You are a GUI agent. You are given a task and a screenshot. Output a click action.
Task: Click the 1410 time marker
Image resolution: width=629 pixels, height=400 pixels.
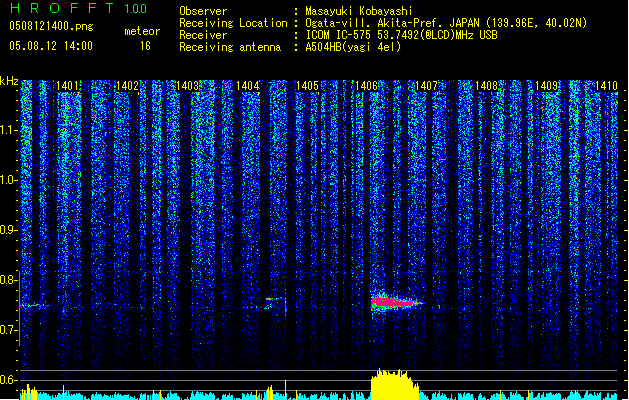(606, 86)
